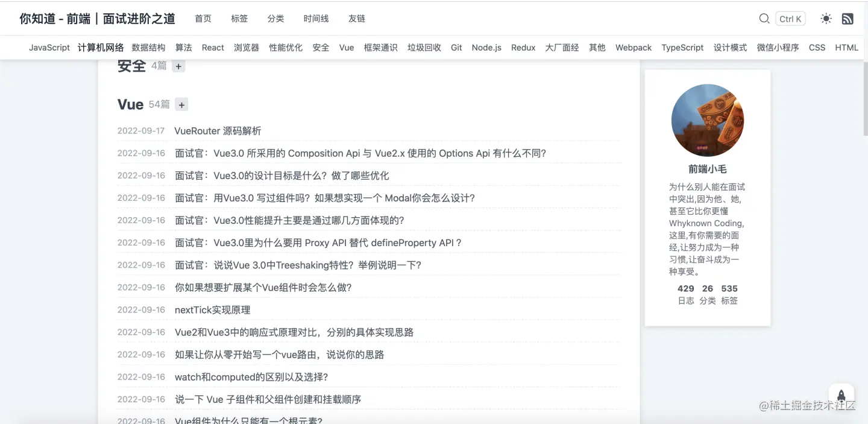Open 时间线 in top navigation
The image size is (868, 424).
point(316,19)
